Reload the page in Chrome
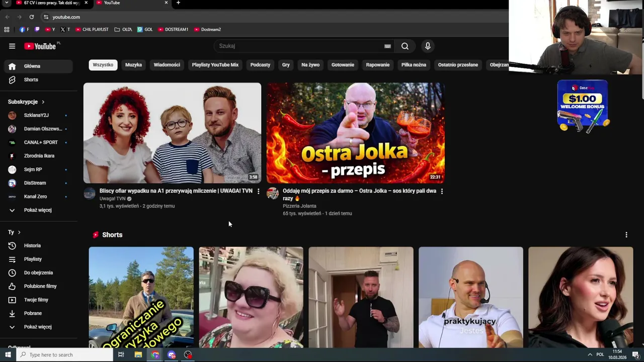 point(31,17)
